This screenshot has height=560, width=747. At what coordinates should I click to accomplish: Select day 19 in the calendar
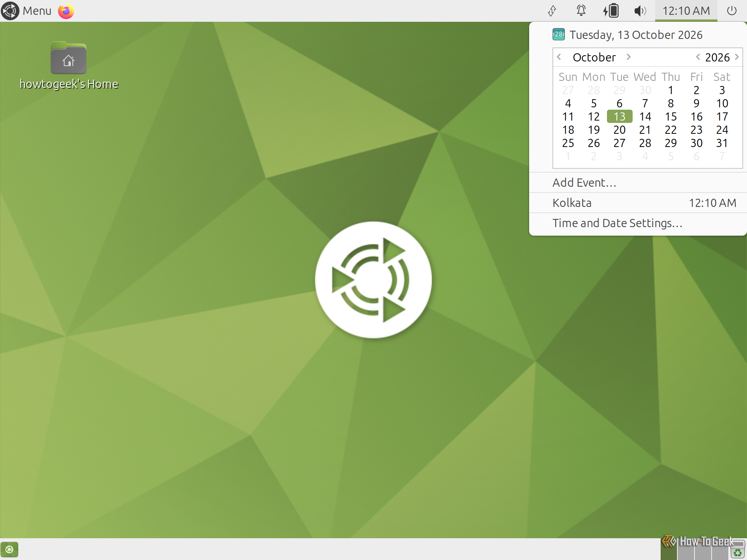(x=594, y=129)
